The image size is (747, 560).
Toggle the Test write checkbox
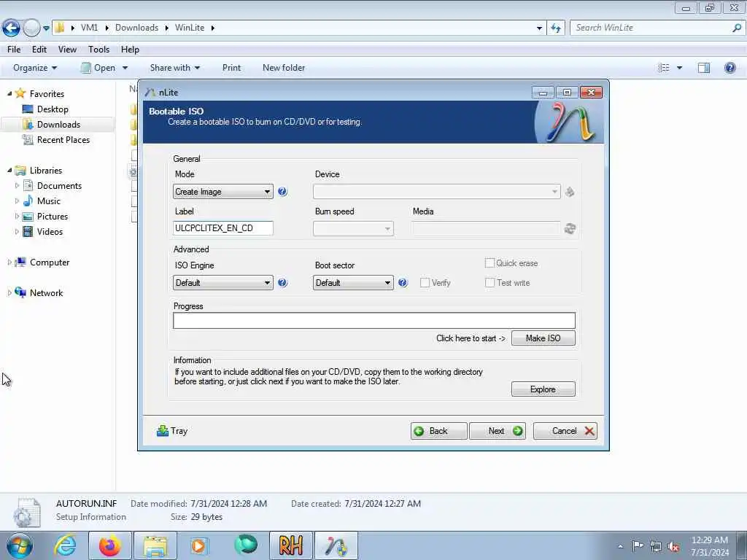coord(489,282)
